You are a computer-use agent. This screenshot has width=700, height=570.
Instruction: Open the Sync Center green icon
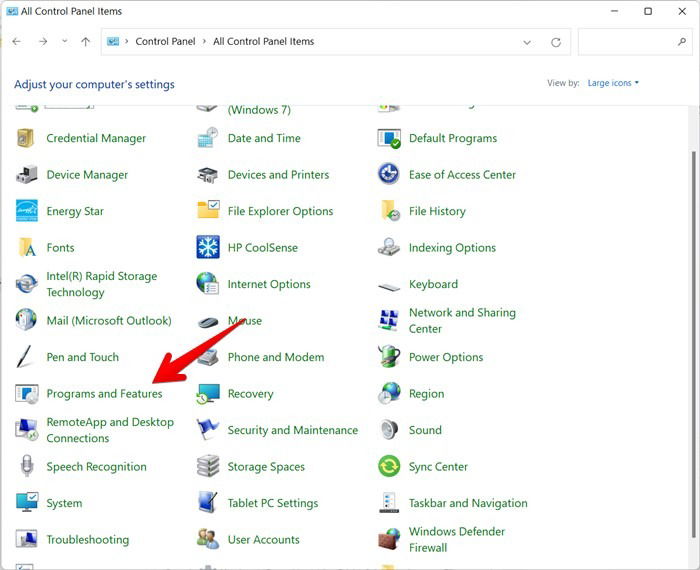(389, 466)
